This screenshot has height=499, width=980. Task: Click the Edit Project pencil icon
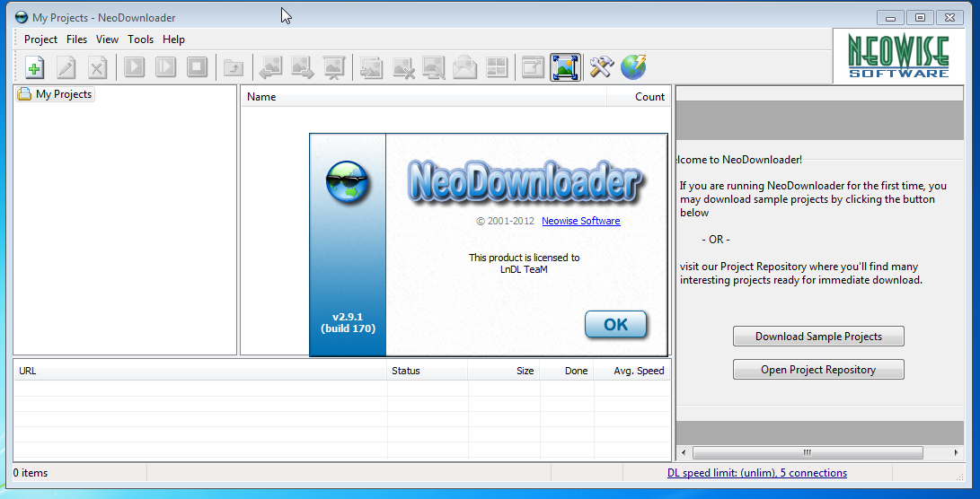point(66,67)
